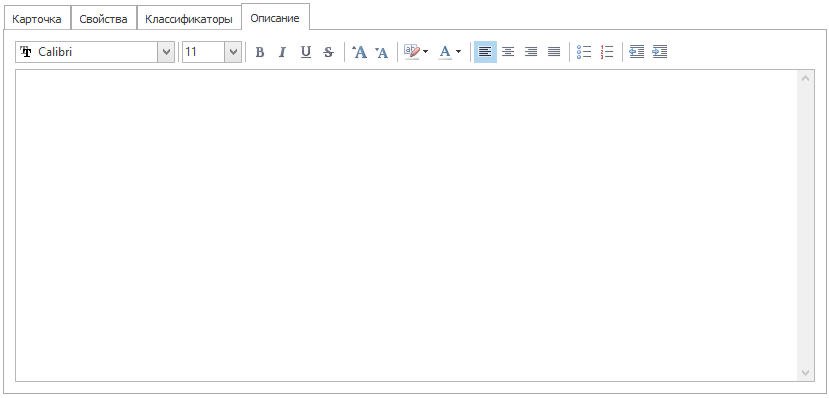Toggle Strikethrough formatting
This screenshot has height=398, width=829.
pos(329,52)
